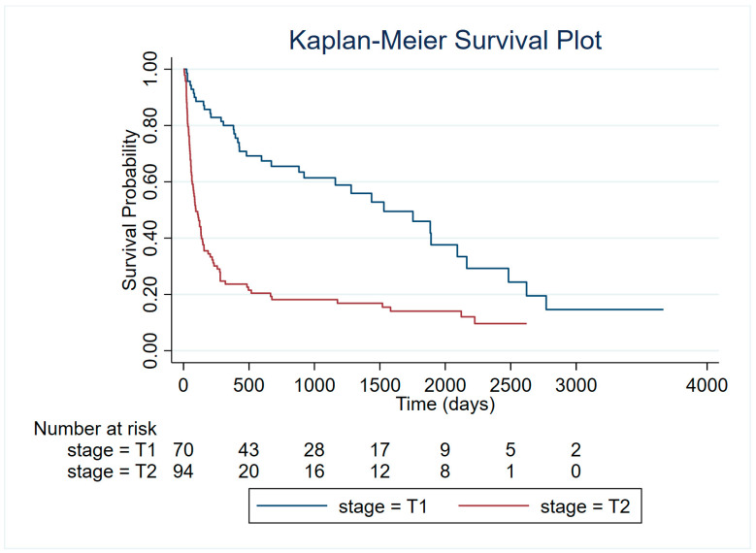
Task: Click T2 at-risk count 12
Action: tap(379, 472)
